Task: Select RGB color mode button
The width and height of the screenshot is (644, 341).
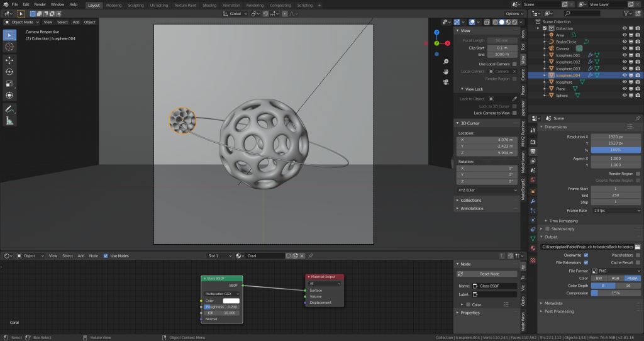Action: coord(615,279)
